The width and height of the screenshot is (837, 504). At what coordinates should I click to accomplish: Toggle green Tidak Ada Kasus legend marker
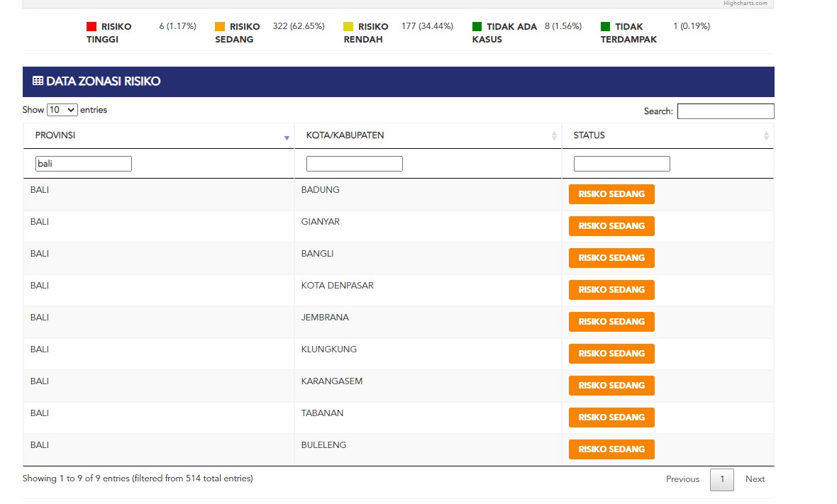477,27
